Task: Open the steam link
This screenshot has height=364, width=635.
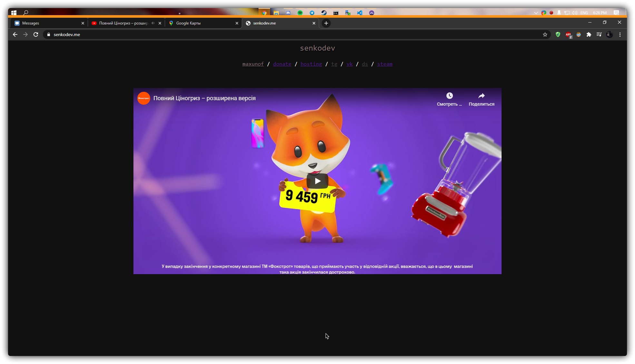Action: 385,64
